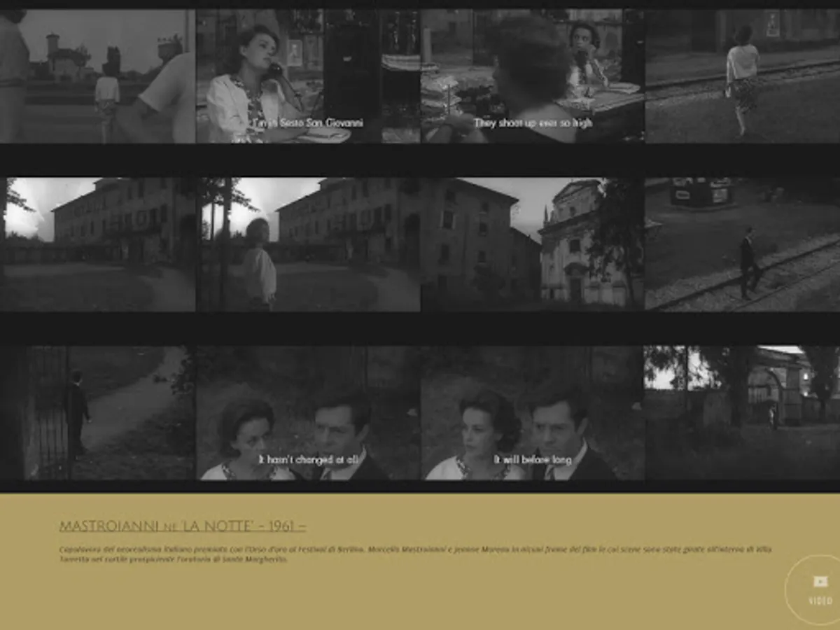Open frame of man standing at iron gate

pyautogui.click(x=97, y=412)
